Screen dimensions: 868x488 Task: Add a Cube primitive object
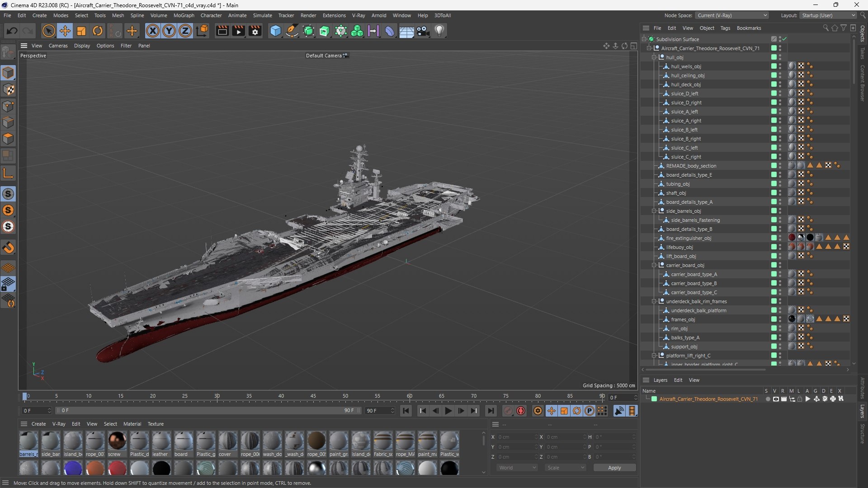click(x=275, y=31)
